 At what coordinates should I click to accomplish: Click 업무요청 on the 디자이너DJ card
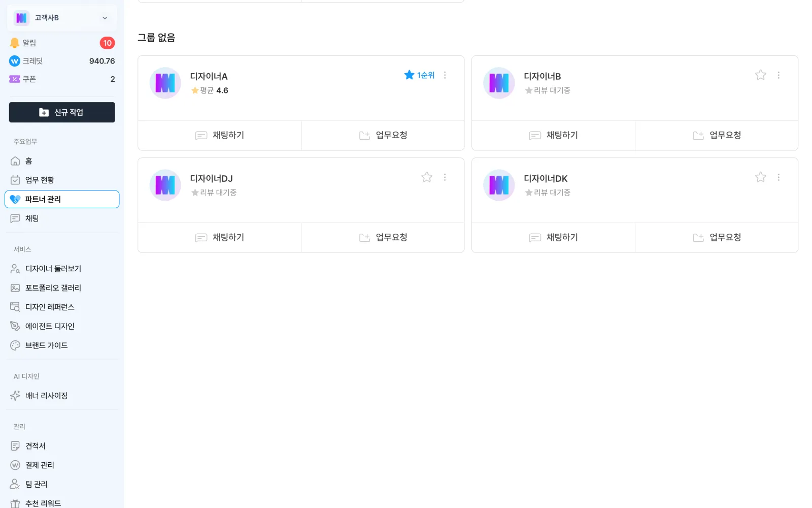[x=383, y=237]
